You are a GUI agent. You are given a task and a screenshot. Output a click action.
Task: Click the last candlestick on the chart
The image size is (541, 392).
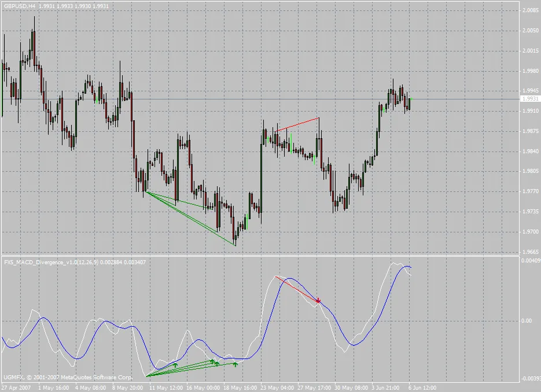click(x=410, y=103)
